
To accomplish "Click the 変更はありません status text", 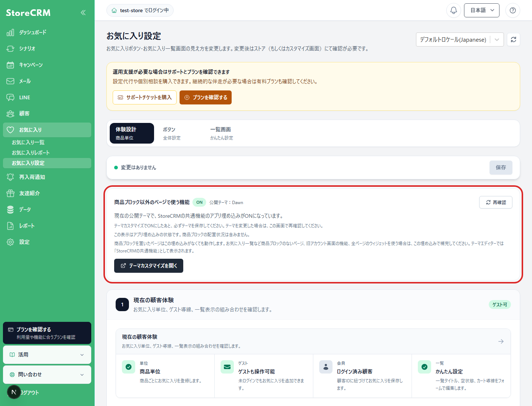I will (x=139, y=168).
